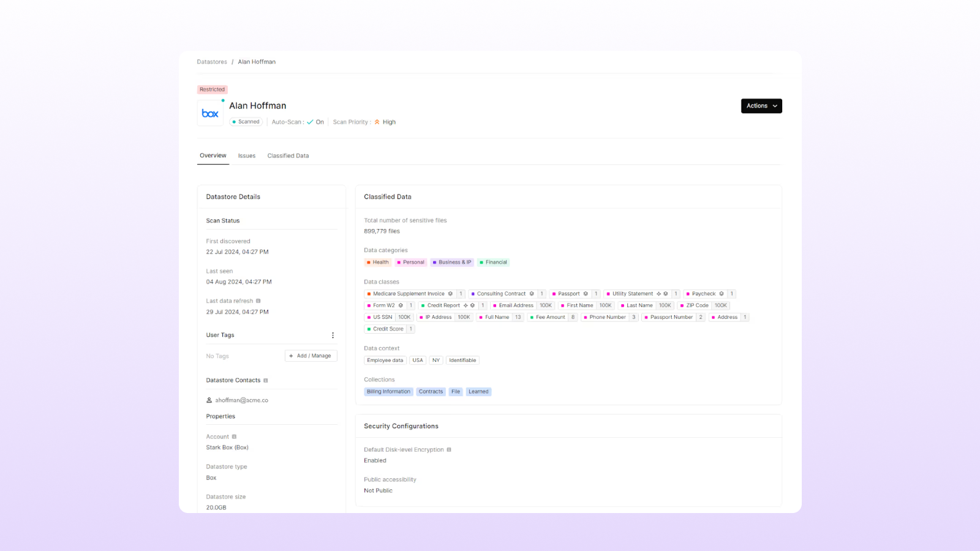980x551 pixels.
Task: Click the person icon beside ahoffman@acme.co
Action: [209, 400]
